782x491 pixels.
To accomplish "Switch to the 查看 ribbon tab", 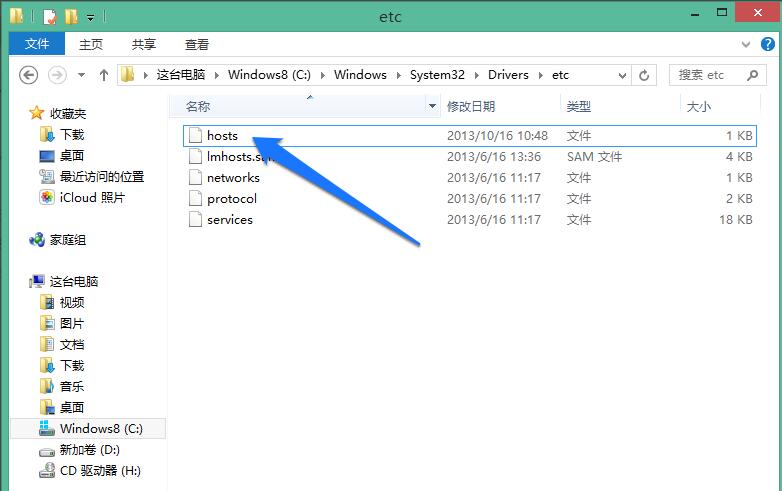I will pos(197,44).
